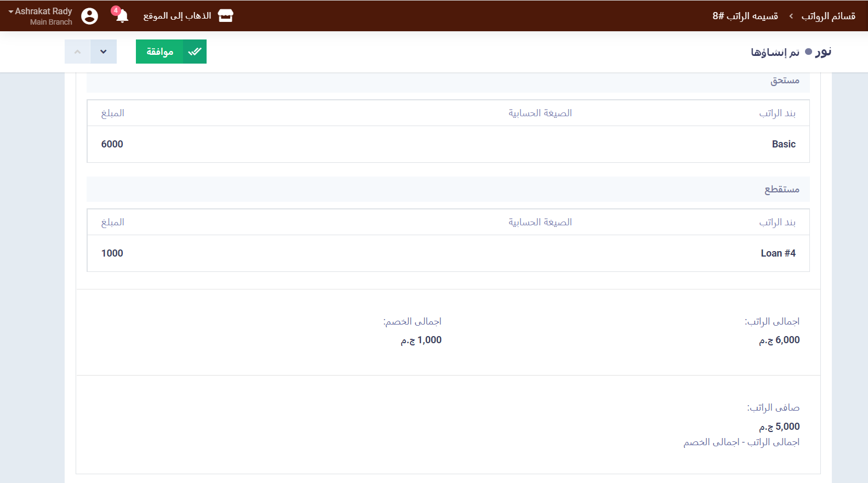Click the 6,000 ج.م total salary value
Screen dimensions: 868x483
(x=779, y=340)
